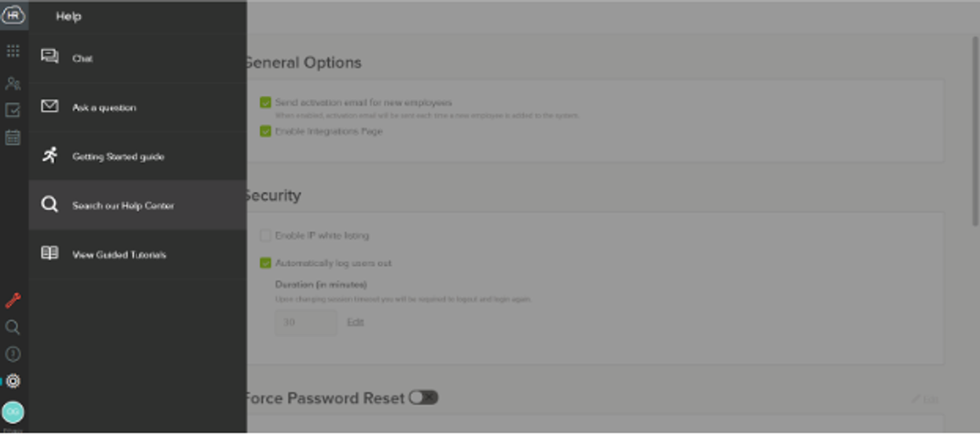Toggle Enable Integrations Page checkbox
Screen dimensions: 980x439
coord(266,131)
